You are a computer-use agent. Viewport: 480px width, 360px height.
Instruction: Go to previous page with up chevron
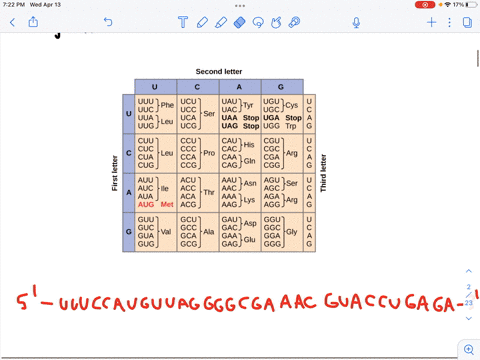pos(469,271)
